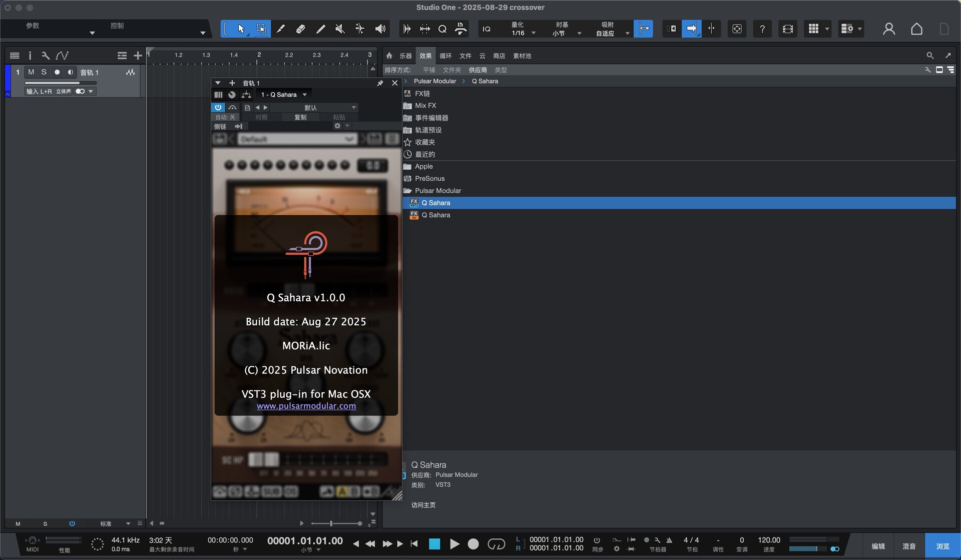Search the browser with magnifier icon
The image size is (961, 560).
tap(929, 56)
